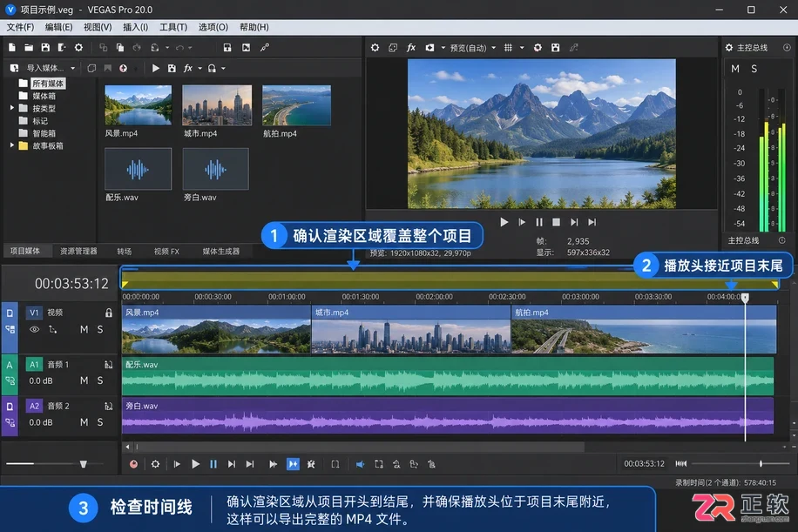Pause playback in the timeline transport bar
The image size is (798, 532).
(213, 464)
